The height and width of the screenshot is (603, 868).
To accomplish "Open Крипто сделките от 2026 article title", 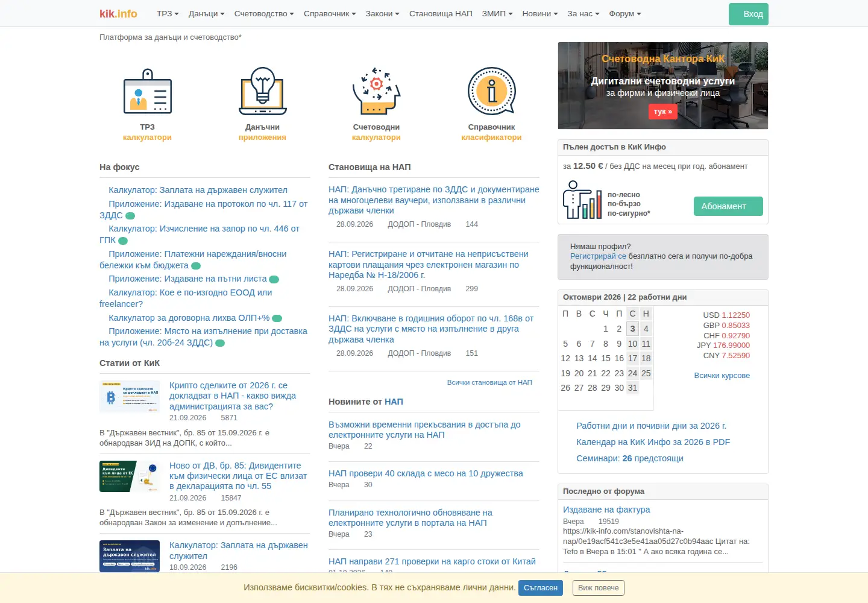I will click(233, 396).
